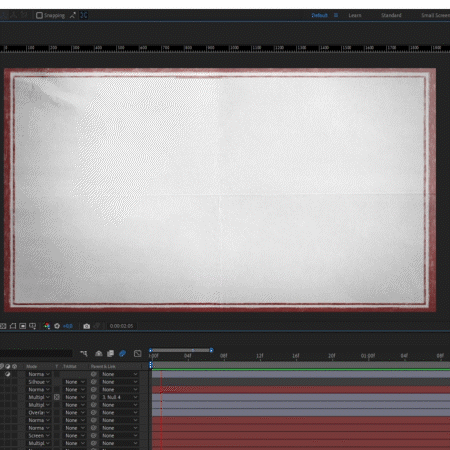Viewport: 450px width, 450px height.
Task: Click the snapshot camera icon
Action: (x=87, y=326)
